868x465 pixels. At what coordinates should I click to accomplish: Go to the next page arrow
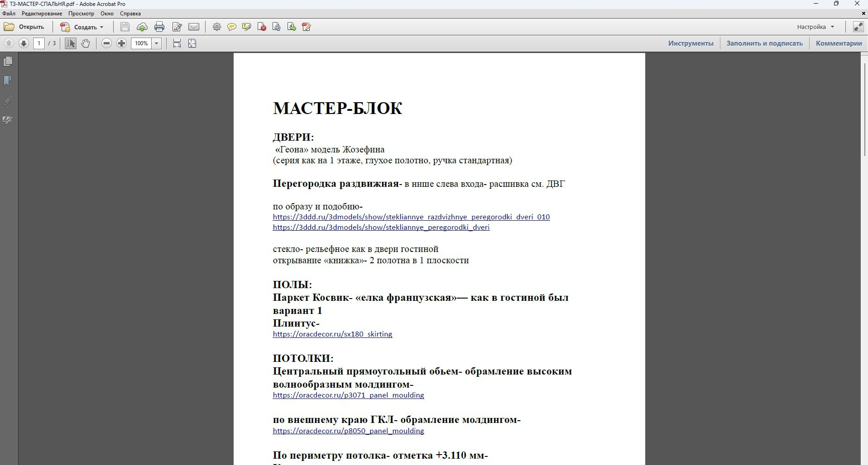pyautogui.click(x=24, y=43)
